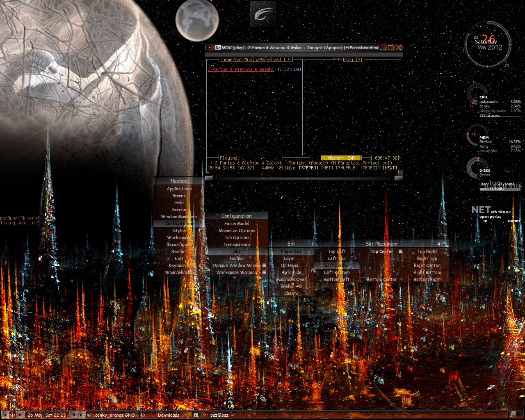Expand the Toolbar submenu in Configuration
The width and height of the screenshot is (525, 420).
237,258
